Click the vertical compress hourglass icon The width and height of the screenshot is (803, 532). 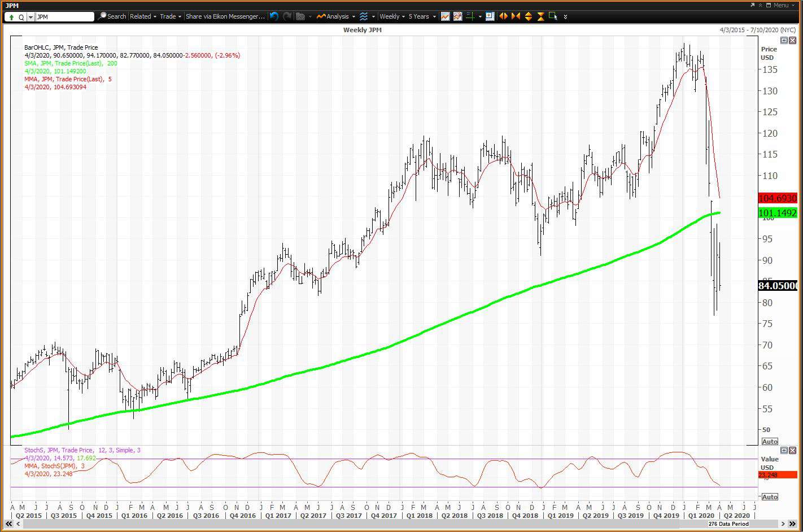pyautogui.click(x=540, y=16)
